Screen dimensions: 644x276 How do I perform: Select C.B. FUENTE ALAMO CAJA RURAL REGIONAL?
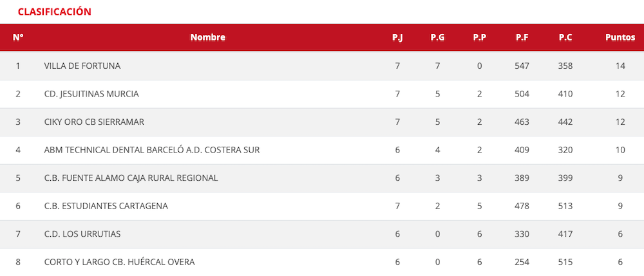click(x=131, y=178)
